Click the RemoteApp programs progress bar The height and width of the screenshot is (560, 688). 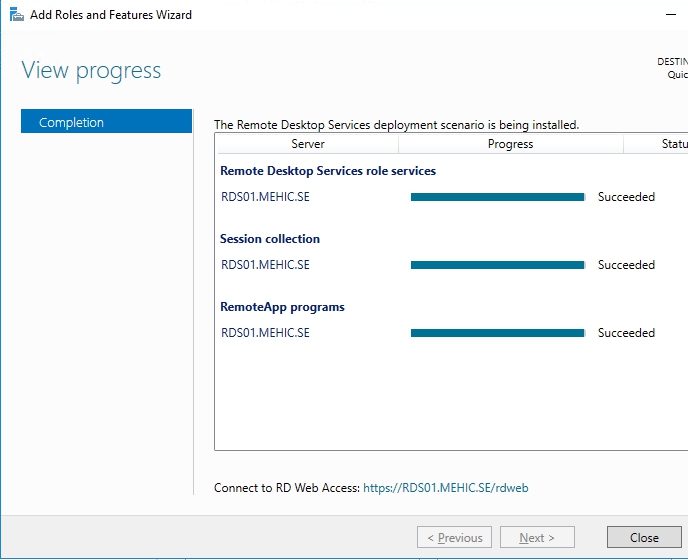pyautogui.click(x=497, y=333)
